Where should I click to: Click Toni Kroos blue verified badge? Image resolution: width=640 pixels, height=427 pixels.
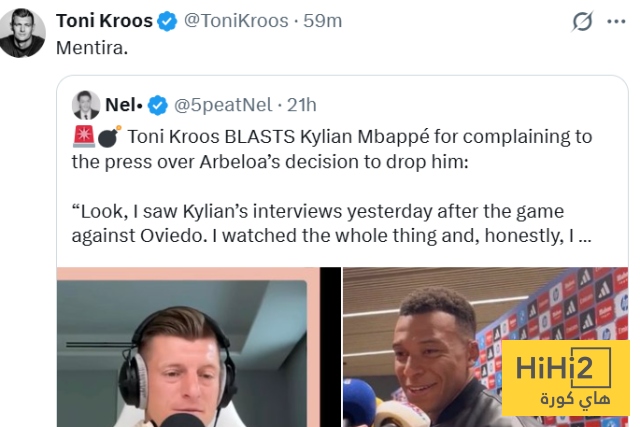(167, 21)
